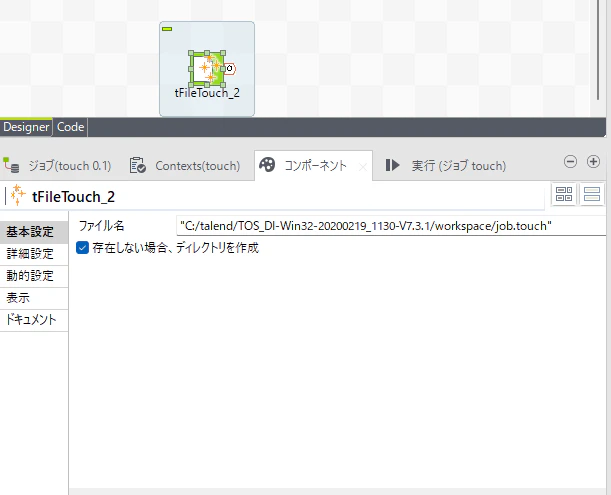Click the minimize view minus icon
The width and height of the screenshot is (611, 495).
click(570, 161)
